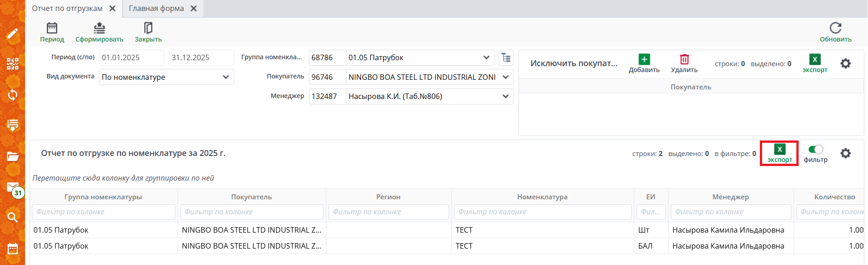Image resolution: width=868 pixels, height=265 pixels.
Task: Open the search icon in sidebar
Action: [12, 217]
